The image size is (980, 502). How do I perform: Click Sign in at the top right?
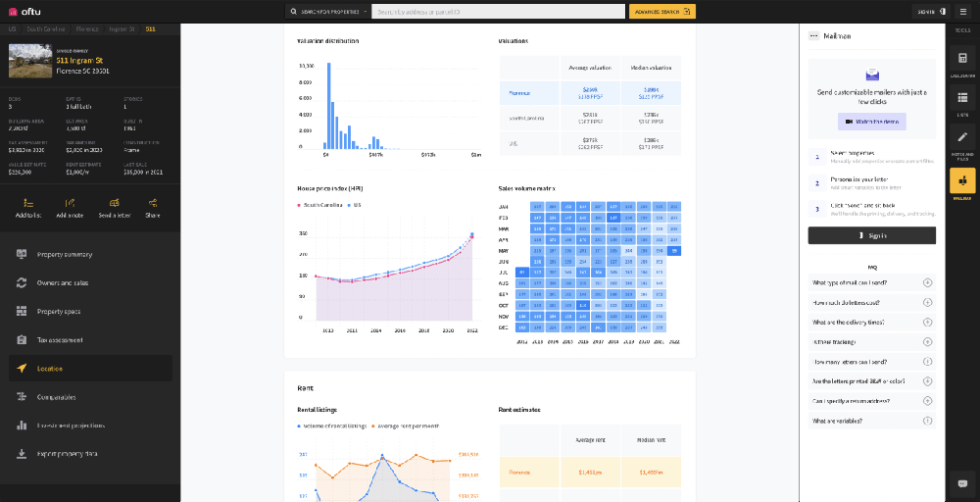(x=932, y=11)
